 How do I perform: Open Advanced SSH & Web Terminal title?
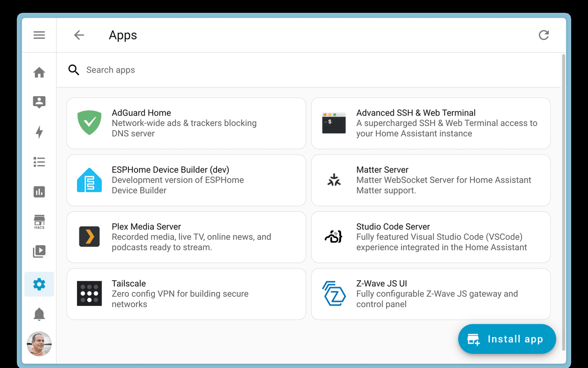click(416, 113)
